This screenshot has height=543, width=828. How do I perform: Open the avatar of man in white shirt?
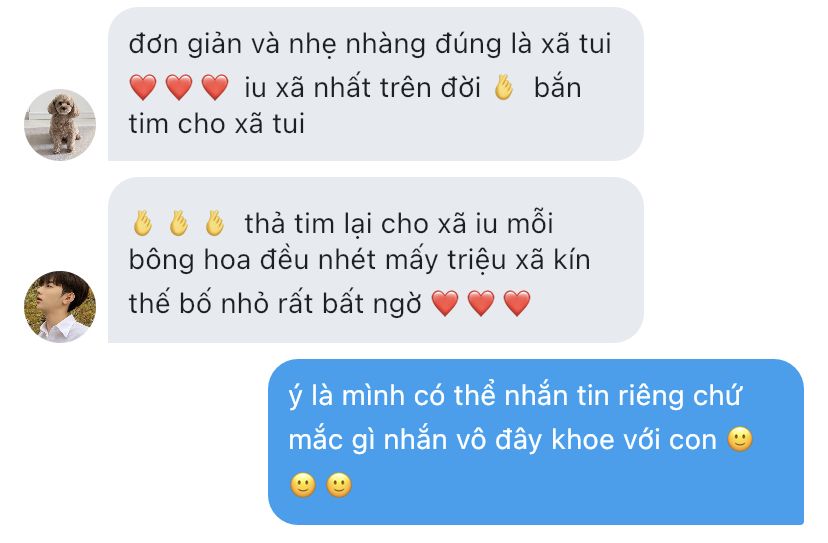pyautogui.click(x=60, y=306)
